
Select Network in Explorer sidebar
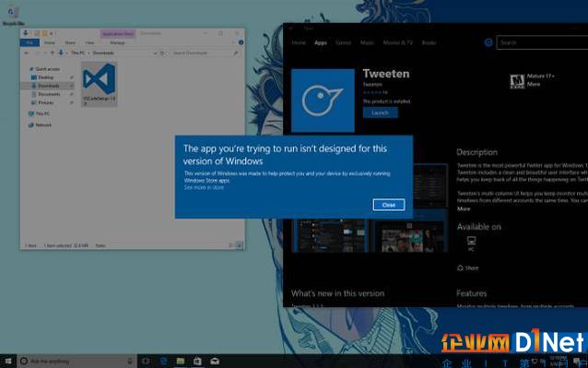coord(41,125)
